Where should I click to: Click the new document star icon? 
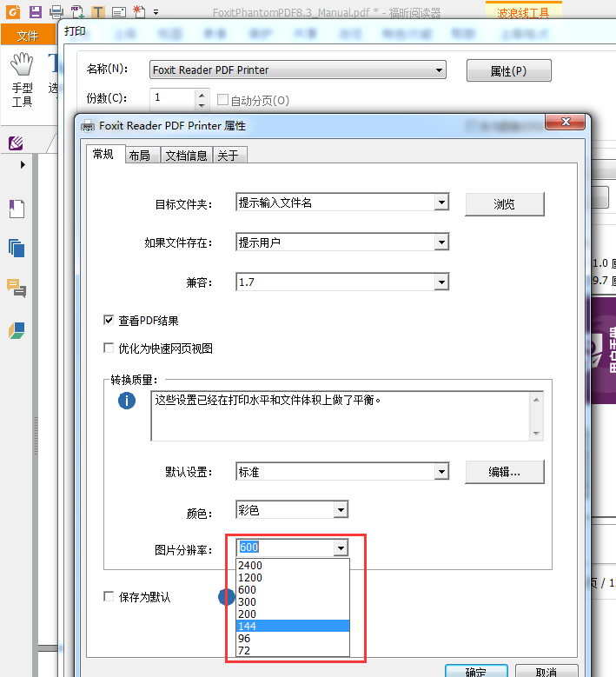pyautogui.click(x=139, y=11)
